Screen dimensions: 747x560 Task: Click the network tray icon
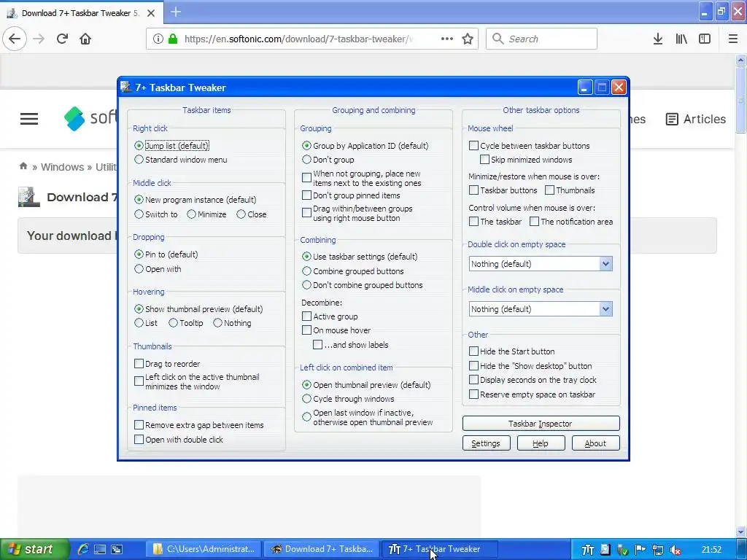(x=658, y=550)
